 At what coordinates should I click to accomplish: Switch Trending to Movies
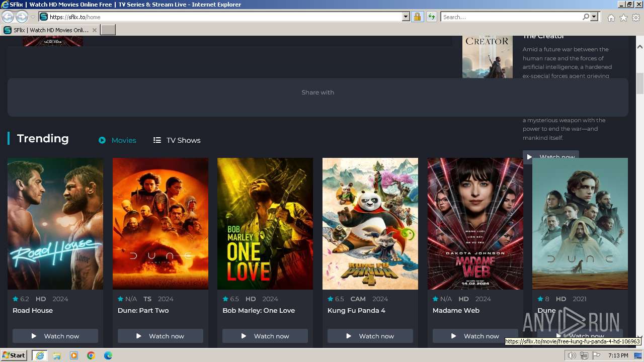click(x=117, y=140)
